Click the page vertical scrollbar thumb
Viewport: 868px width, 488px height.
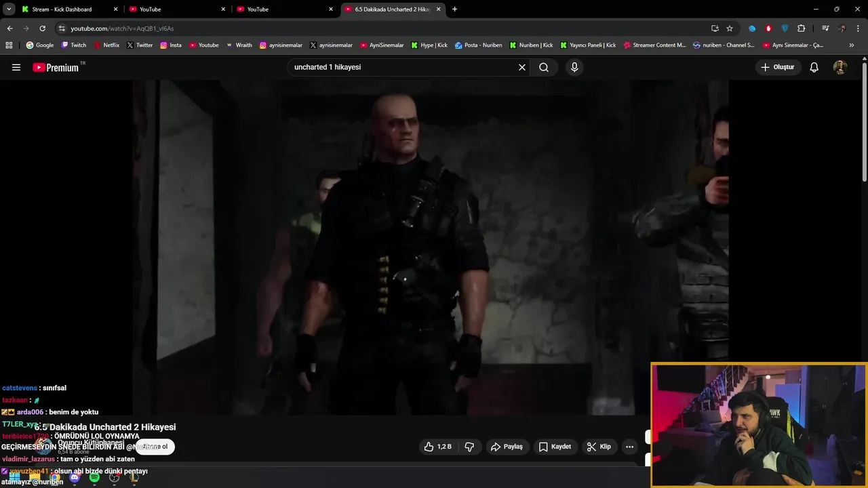(865, 122)
